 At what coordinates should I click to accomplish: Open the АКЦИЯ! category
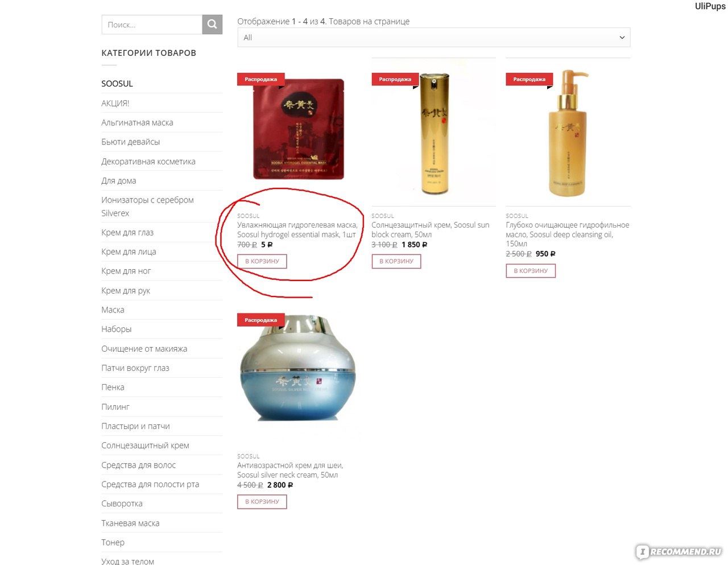115,103
